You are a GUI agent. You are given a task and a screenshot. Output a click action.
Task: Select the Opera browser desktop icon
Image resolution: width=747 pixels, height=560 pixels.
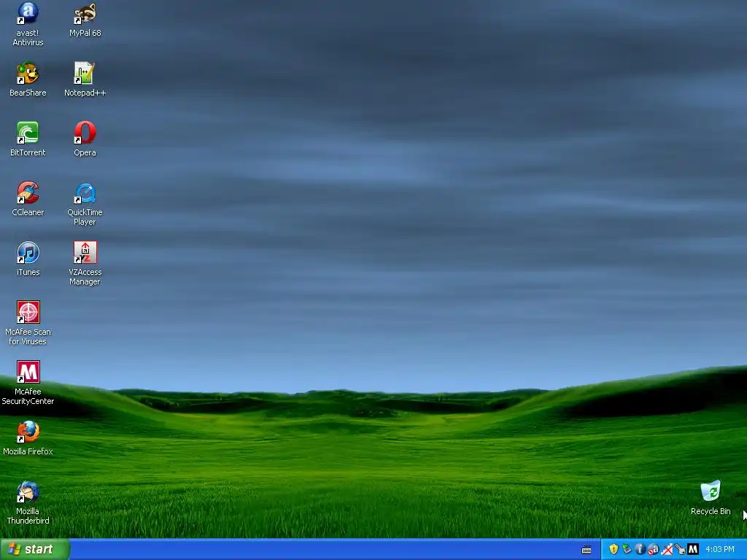pos(85,139)
